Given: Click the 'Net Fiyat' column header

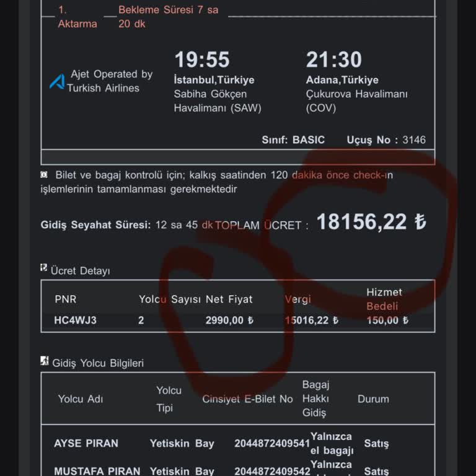Looking at the screenshot, I should [229, 299].
